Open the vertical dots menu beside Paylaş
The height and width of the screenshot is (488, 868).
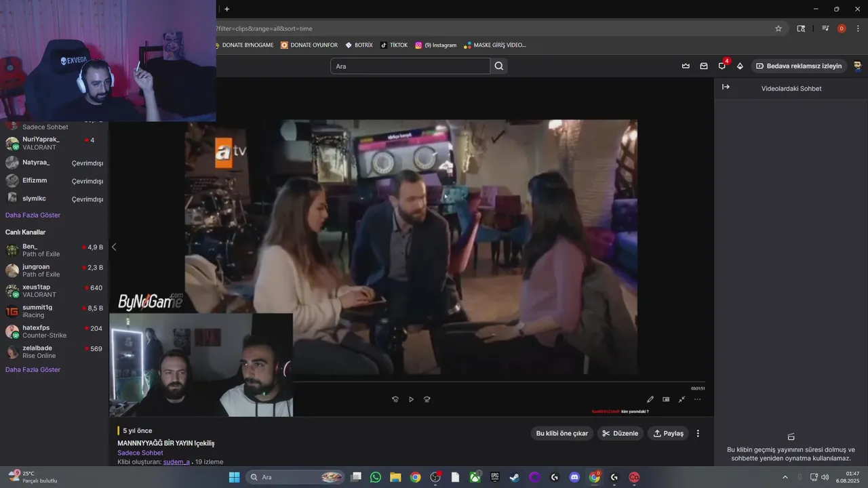[x=698, y=433]
